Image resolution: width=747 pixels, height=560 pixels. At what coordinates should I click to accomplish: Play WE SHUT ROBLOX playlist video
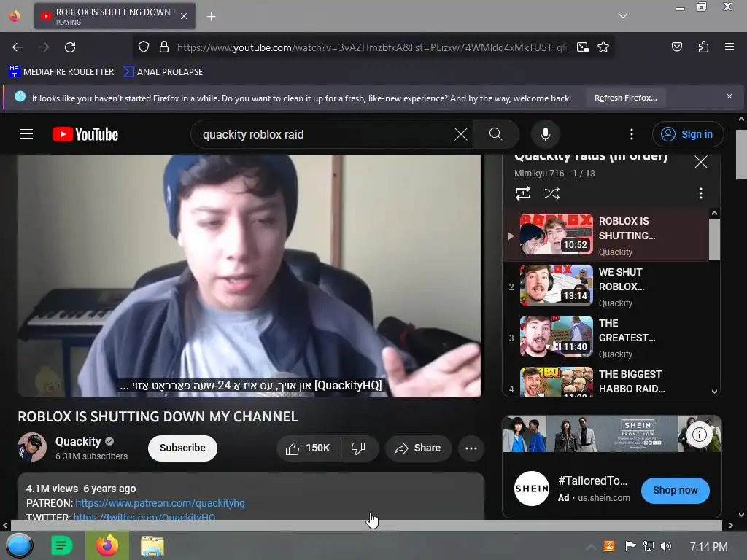tap(605, 286)
